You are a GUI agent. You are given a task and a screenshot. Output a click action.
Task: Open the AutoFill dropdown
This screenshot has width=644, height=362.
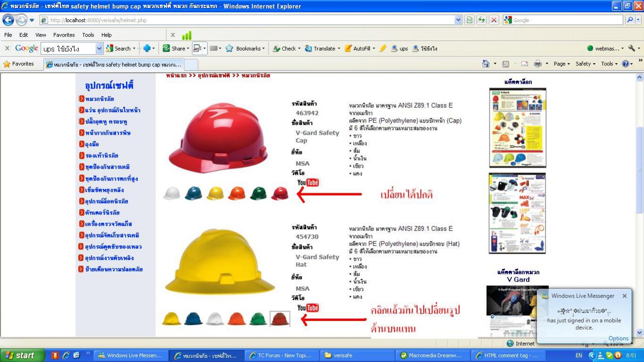point(373,48)
